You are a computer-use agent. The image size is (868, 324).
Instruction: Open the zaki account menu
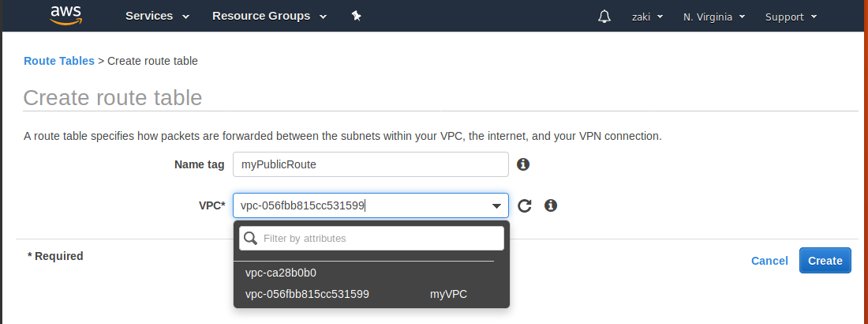pos(647,17)
